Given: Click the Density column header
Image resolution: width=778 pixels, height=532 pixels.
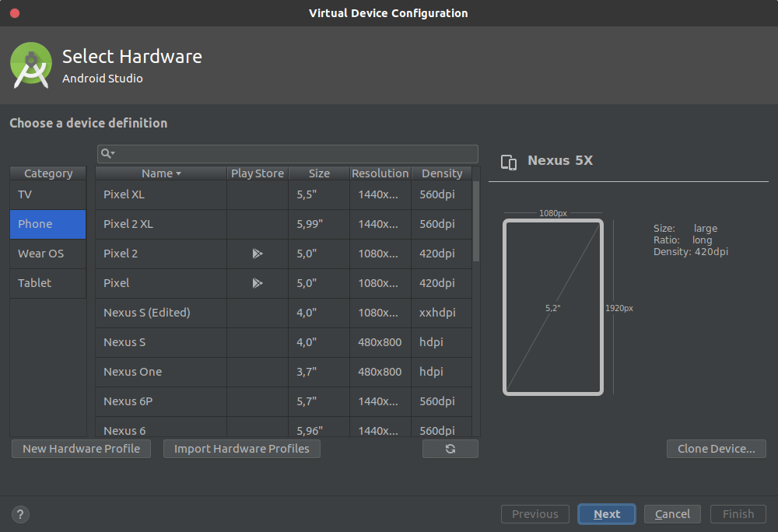Looking at the screenshot, I should (442, 173).
